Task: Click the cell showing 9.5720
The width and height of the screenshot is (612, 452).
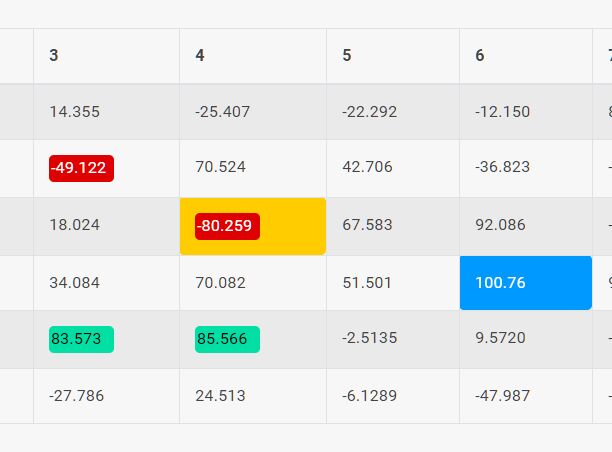Action: pos(526,340)
